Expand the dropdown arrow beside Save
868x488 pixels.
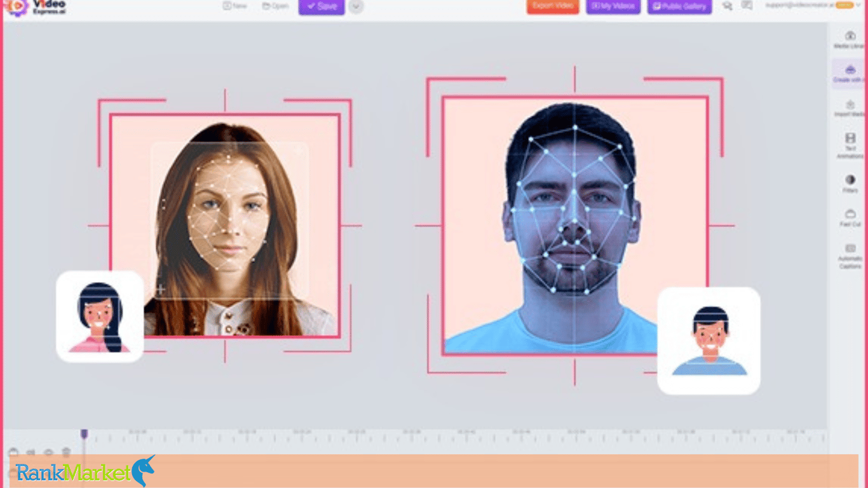coord(356,6)
